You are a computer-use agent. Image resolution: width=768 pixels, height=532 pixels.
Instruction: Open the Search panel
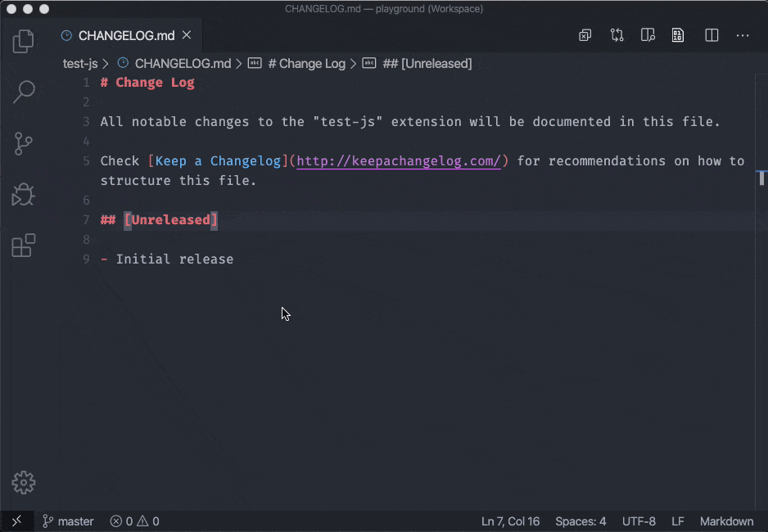[23, 92]
